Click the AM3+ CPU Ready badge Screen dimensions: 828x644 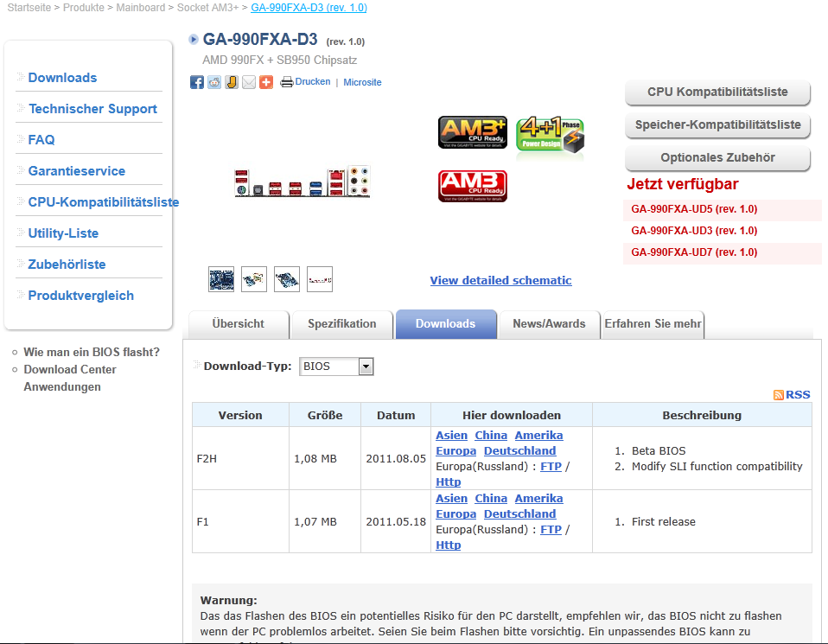click(x=473, y=132)
